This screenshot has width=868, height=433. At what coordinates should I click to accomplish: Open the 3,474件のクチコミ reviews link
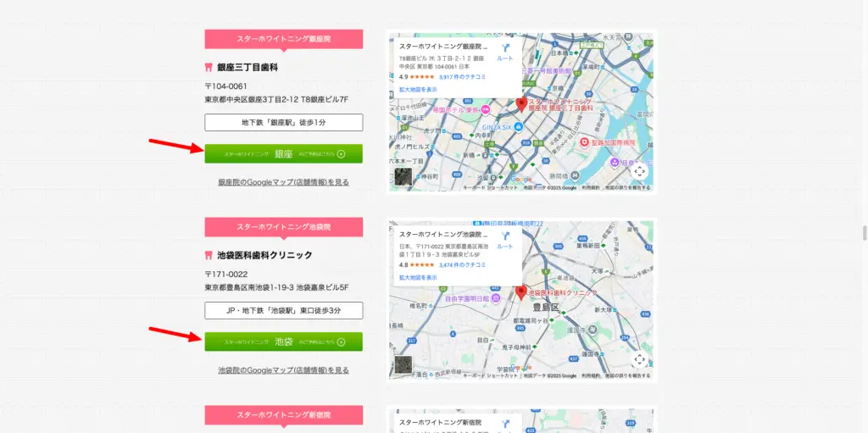coord(462,264)
